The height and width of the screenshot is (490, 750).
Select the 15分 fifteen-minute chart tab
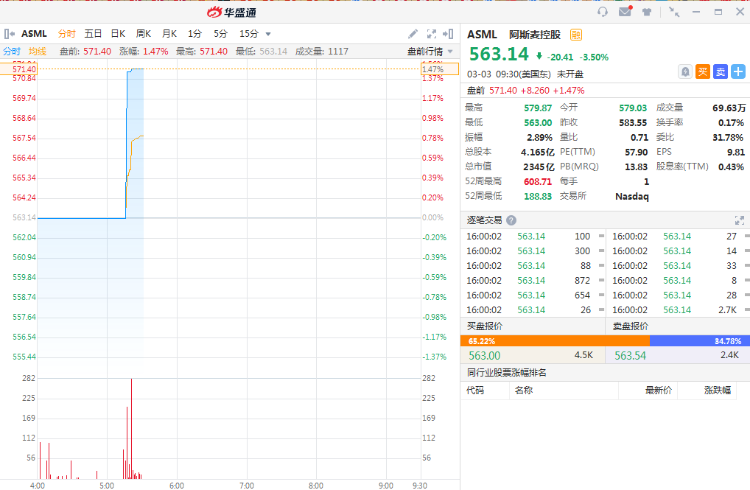249,34
